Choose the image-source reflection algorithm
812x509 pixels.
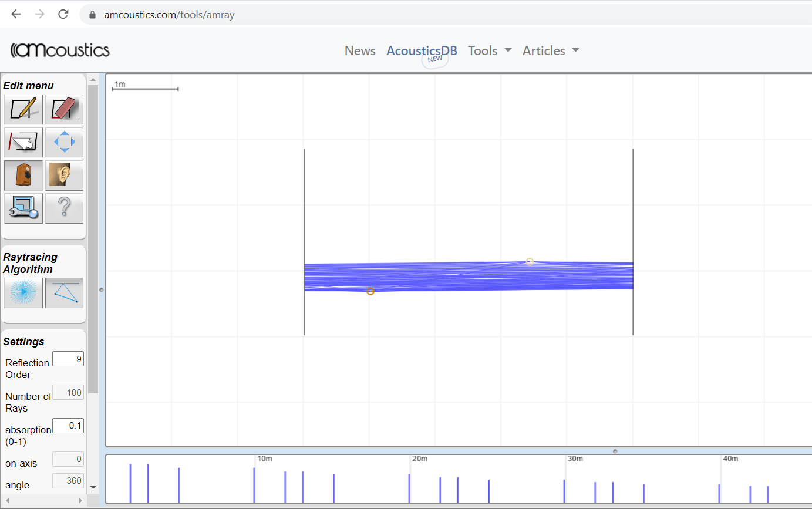click(64, 293)
